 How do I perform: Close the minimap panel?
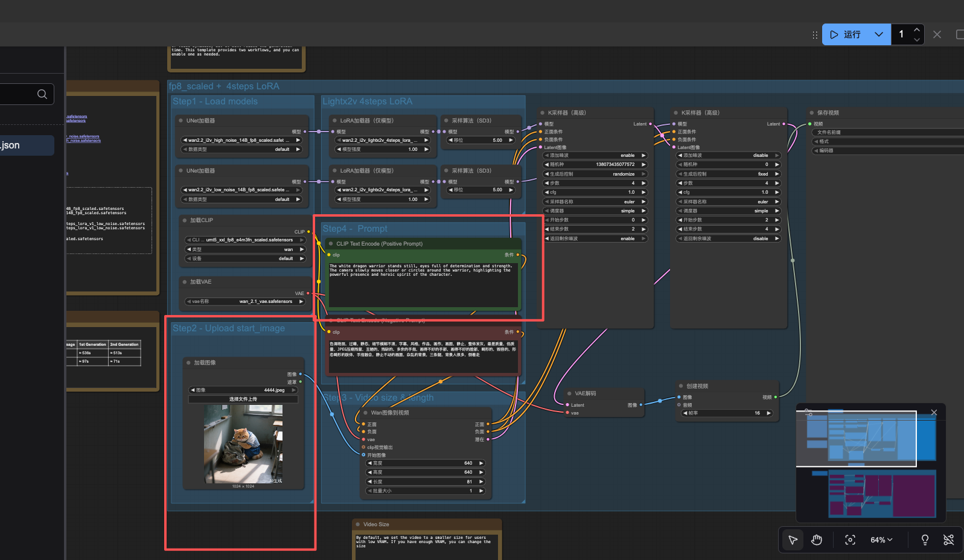[934, 413]
